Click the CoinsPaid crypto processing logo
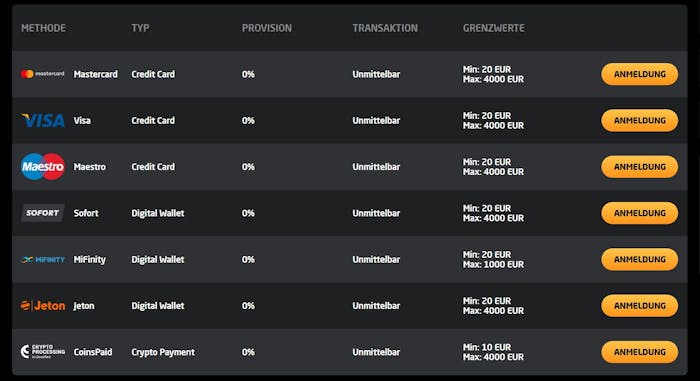The width and height of the screenshot is (700, 381). (43, 352)
